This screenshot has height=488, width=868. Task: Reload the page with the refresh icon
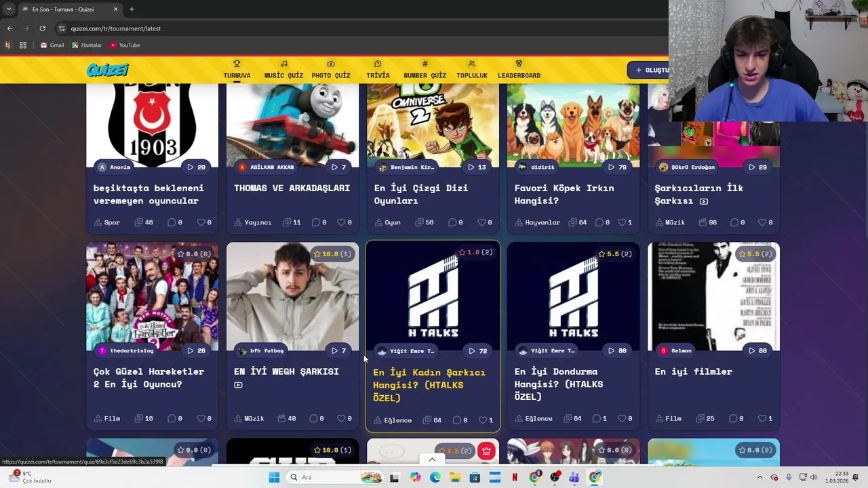coord(42,28)
